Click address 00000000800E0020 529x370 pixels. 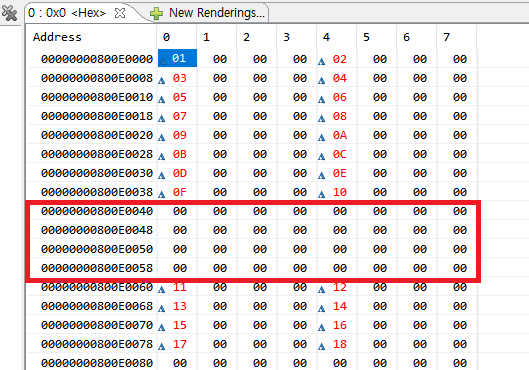[97, 135]
